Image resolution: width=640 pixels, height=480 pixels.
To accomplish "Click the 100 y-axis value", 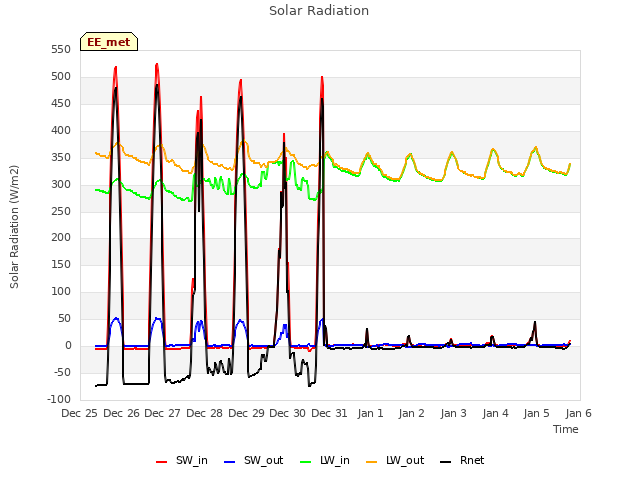I will [61, 291].
